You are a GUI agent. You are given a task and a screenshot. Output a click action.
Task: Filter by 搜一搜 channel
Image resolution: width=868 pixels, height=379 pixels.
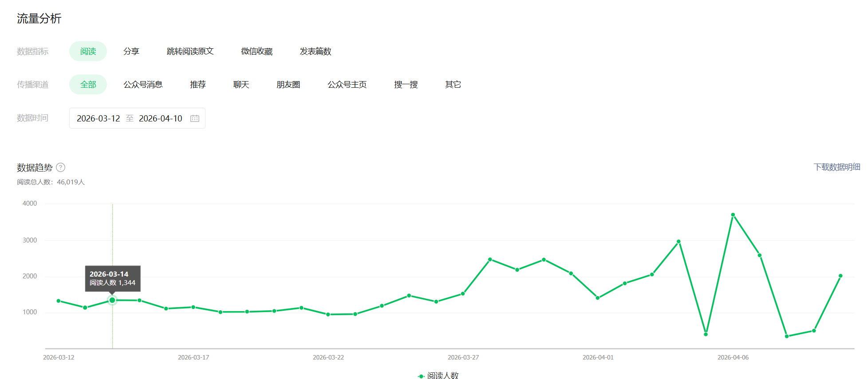click(x=406, y=85)
